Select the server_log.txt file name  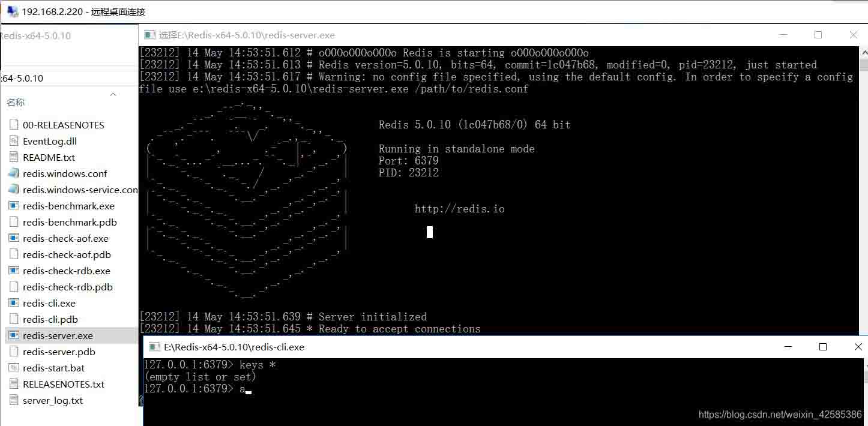tap(53, 400)
